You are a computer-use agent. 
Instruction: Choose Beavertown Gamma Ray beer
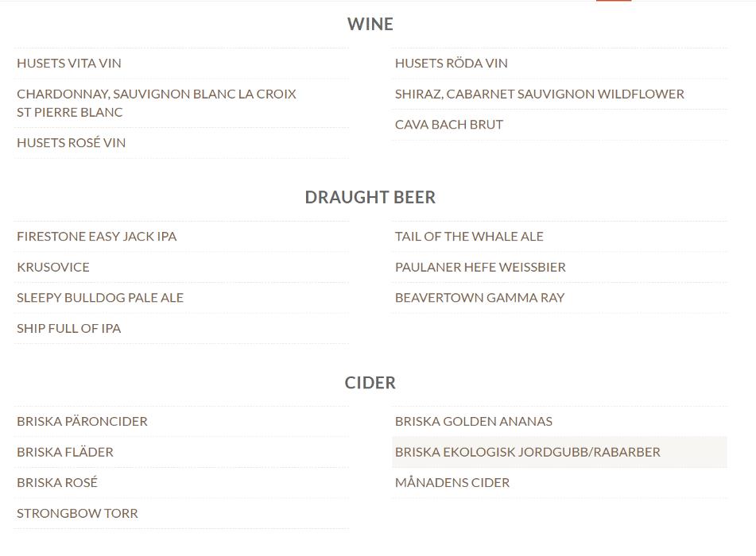click(x=560, y=298)
